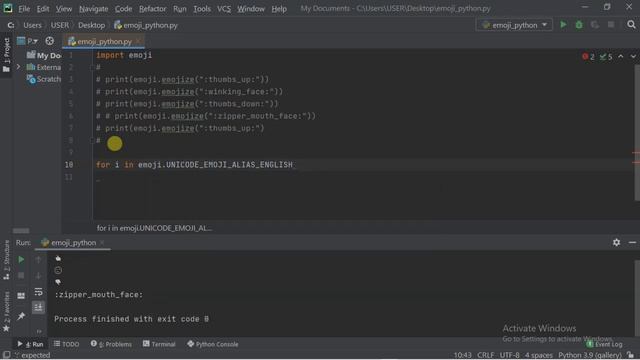Image resolution: width=640 pixels, height=360 pixels.
Task: Open the Window menu
Action: pyautogui.click(x=251, y=9)
